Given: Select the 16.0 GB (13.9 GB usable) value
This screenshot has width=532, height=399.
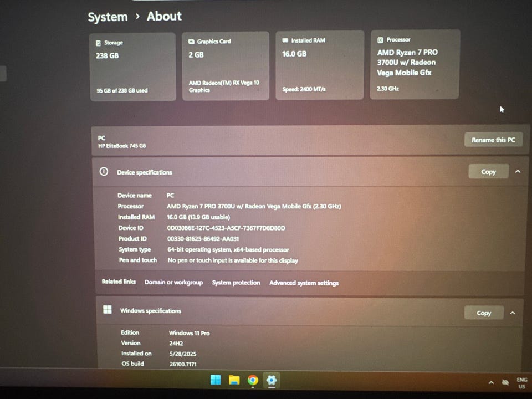Looking at the screenshot, I should click(x=198, y=217).
